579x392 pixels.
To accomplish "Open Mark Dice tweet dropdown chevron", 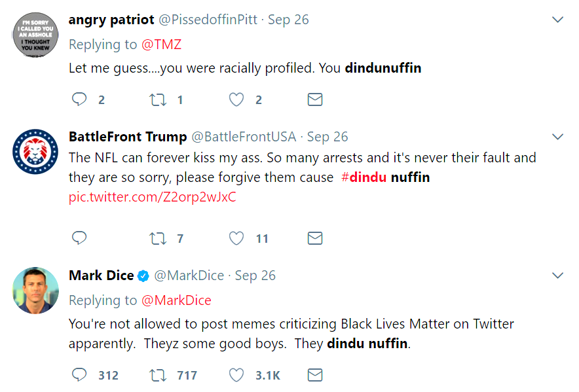I will click(x=557, y=276).
